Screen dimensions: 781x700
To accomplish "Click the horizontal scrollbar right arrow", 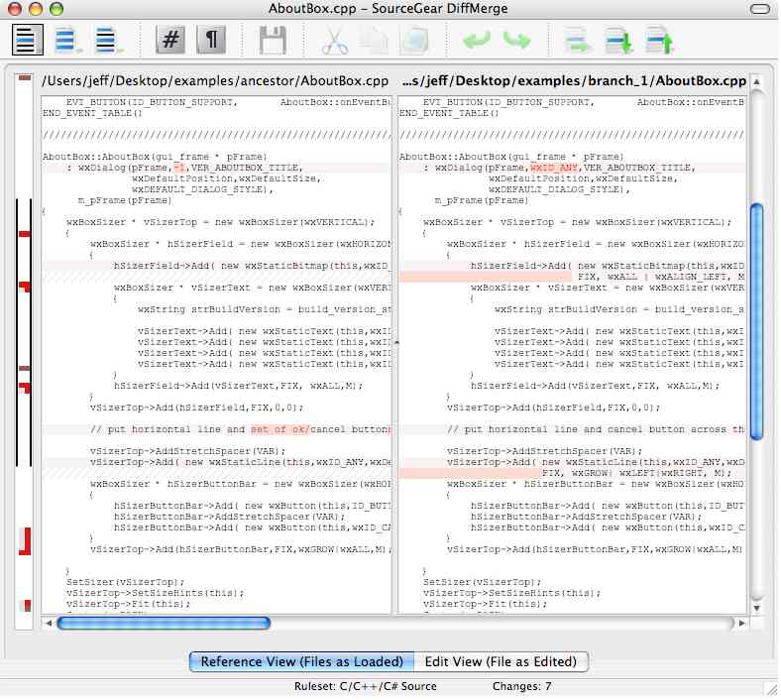I will point(741,623).
